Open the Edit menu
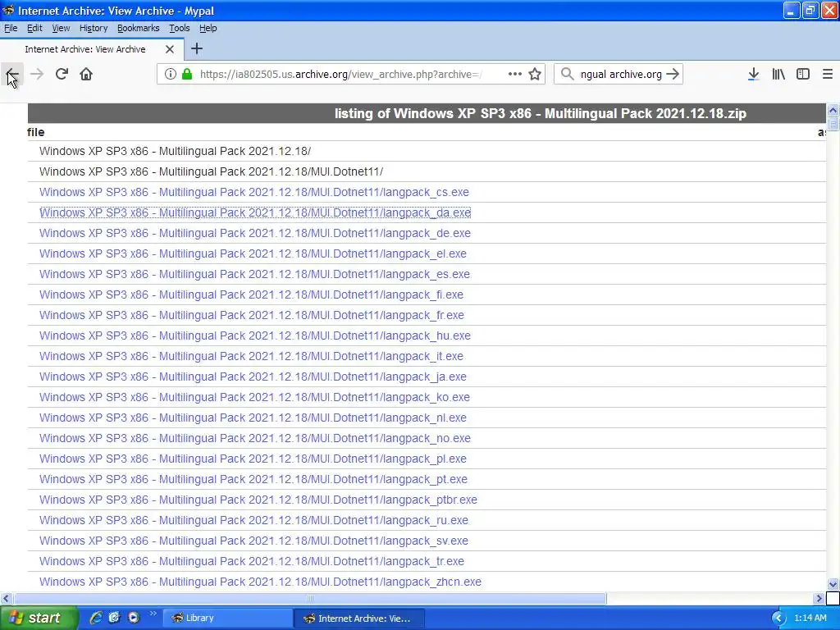Viewport: 840px width, 630px height. [34, 28]
